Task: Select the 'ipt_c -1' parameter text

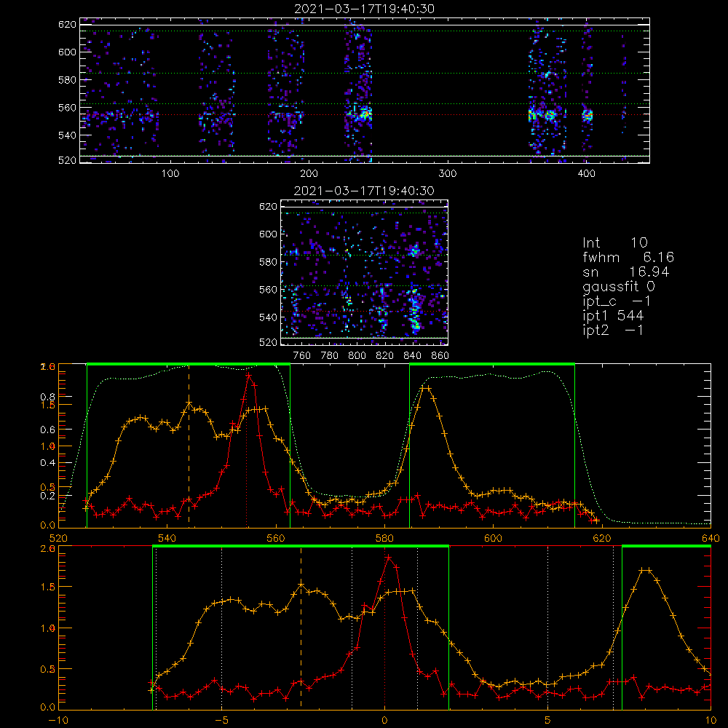Action: (617, 301)
